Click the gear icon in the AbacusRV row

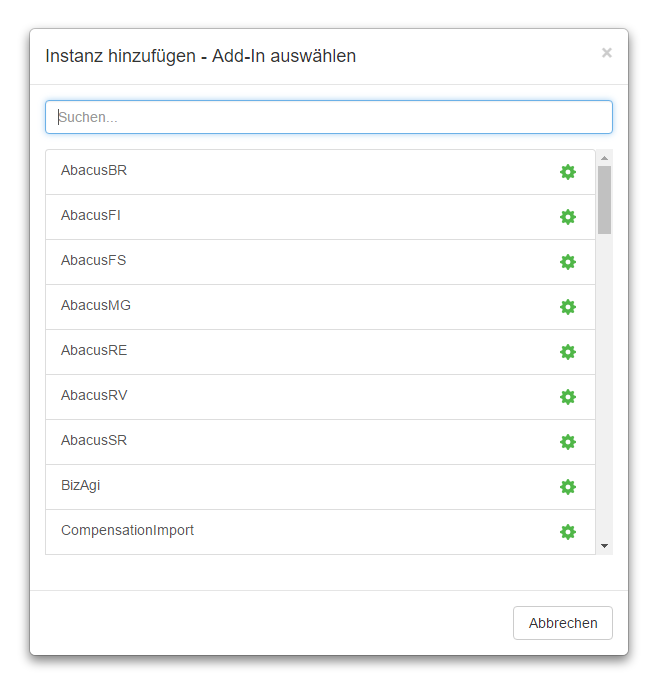tap(568, 397)
